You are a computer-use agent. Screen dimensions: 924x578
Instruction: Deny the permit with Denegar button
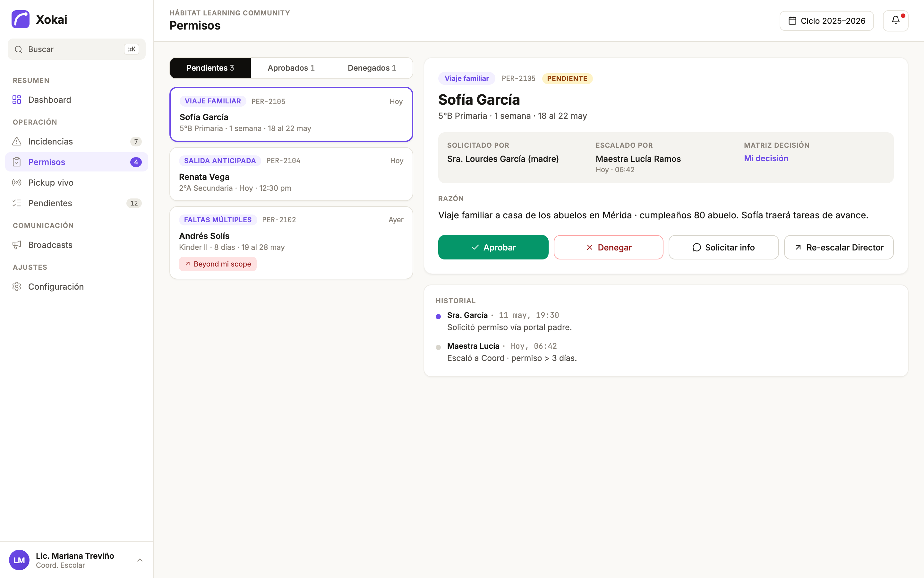click(x=608, y=247)
